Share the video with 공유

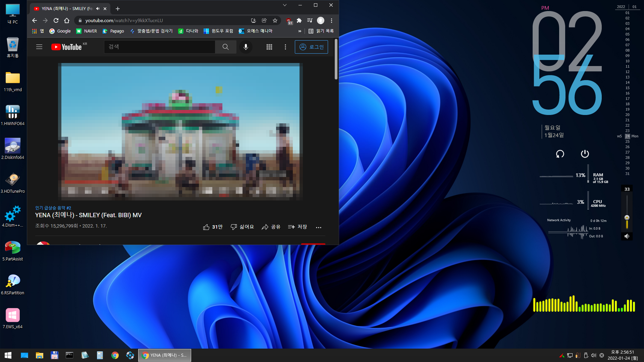(271, 227)
